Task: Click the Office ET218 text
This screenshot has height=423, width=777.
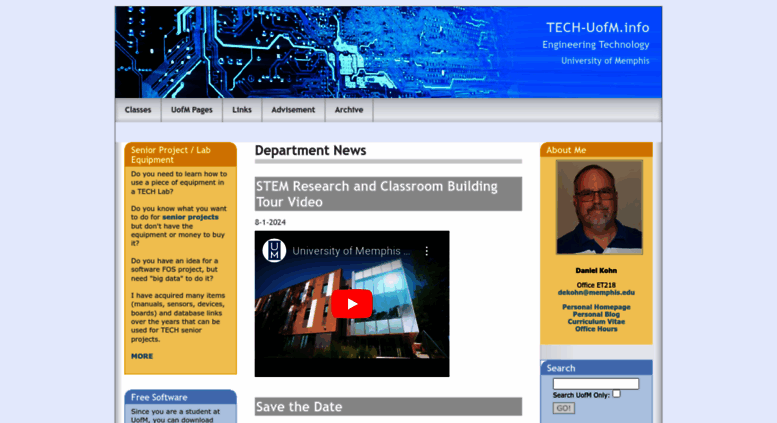Action: pyautogui.click(x=596, y=285)
